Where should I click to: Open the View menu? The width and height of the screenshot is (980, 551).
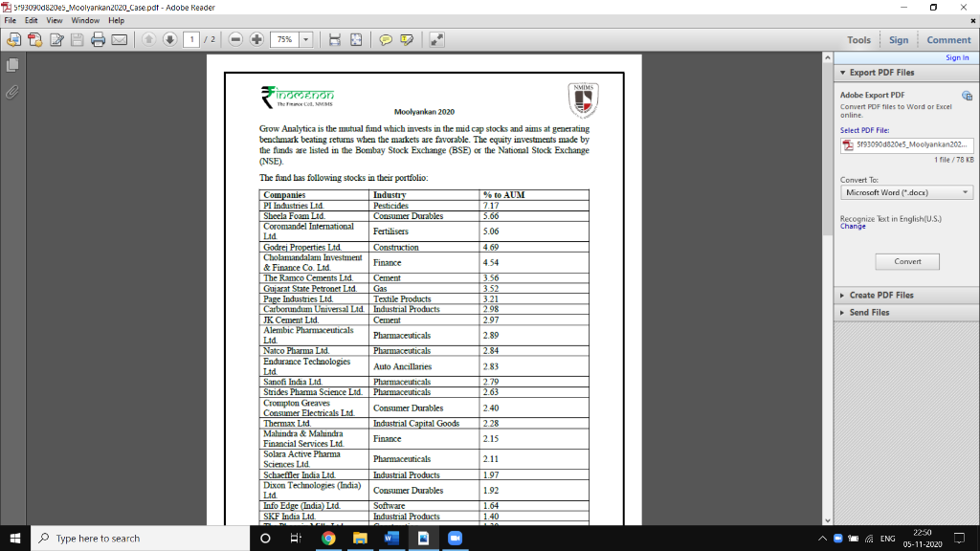click(54, 18)
